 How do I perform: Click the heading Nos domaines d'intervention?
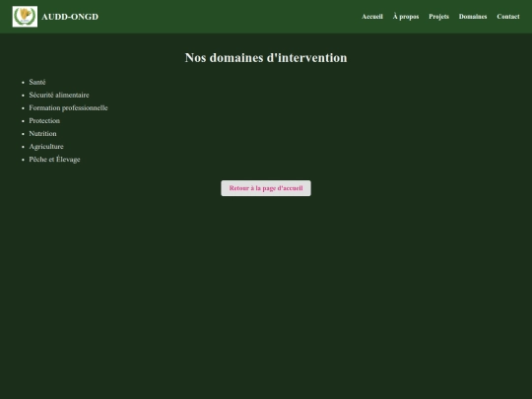tap(266, 58)
